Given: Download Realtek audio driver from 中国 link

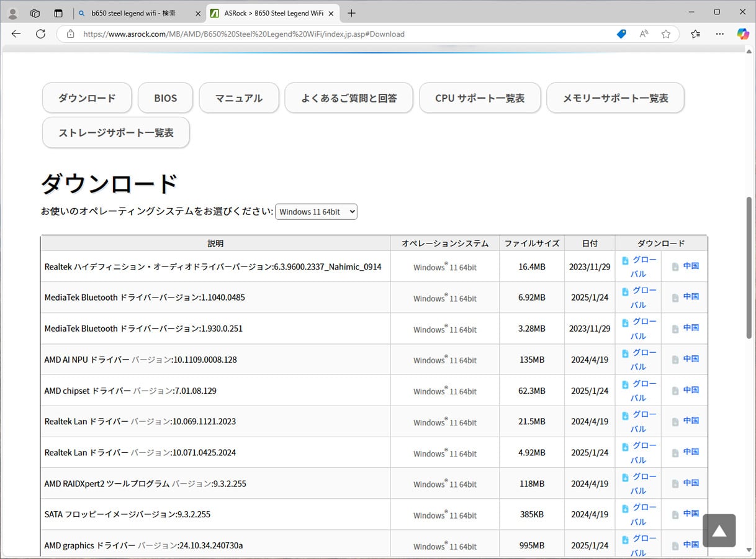Looking at the screenshot, I should [x=690, y=266].
